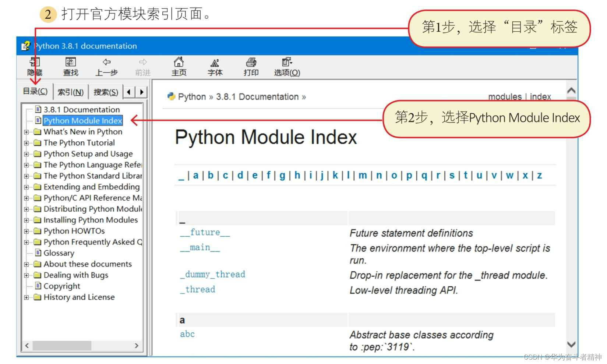Expand The Python Language Reference node
Image resolution: width=607 pixels, height=364 pixels.
27,165
